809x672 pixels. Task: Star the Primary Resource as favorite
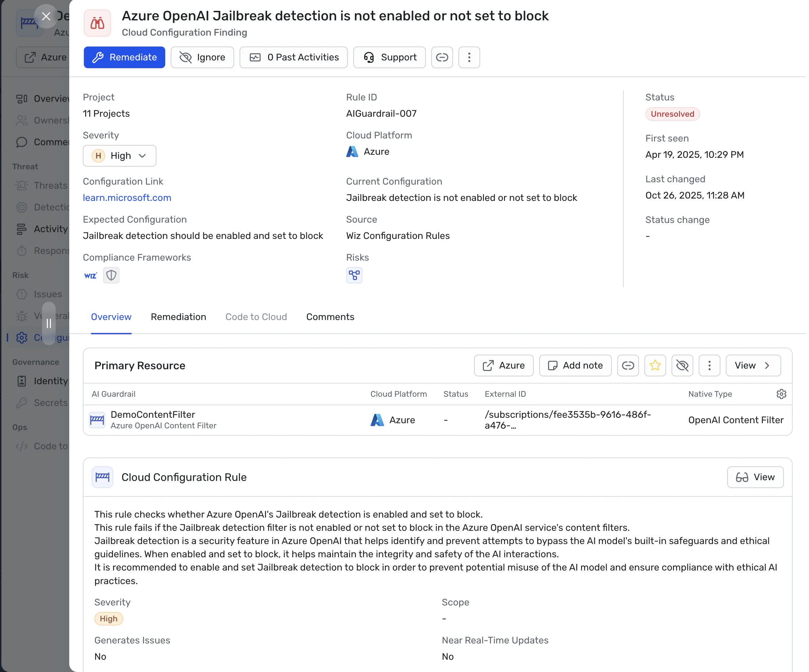655,365
